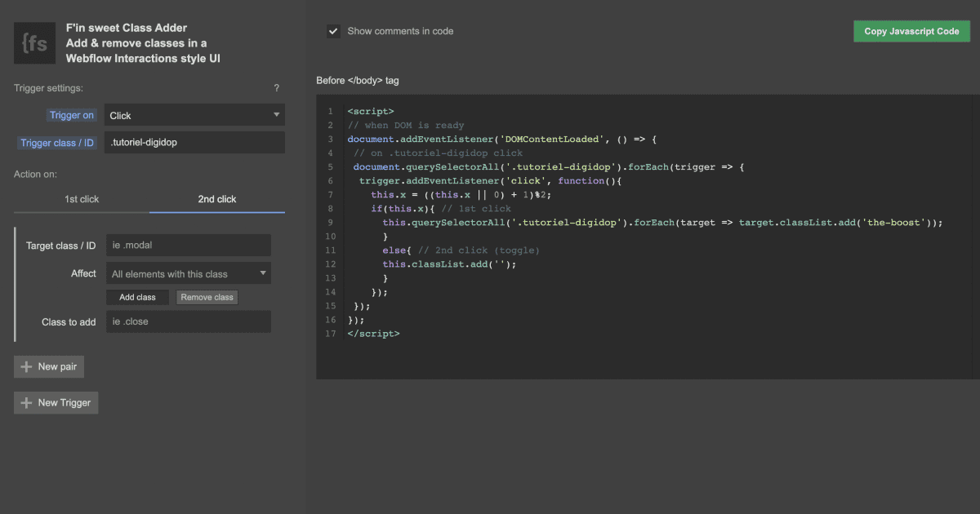The height and width of the screenshot is (514, 980).
Task: Click the else{ // 2nd click (toggle) line
Action: click(x=461, y=250)
